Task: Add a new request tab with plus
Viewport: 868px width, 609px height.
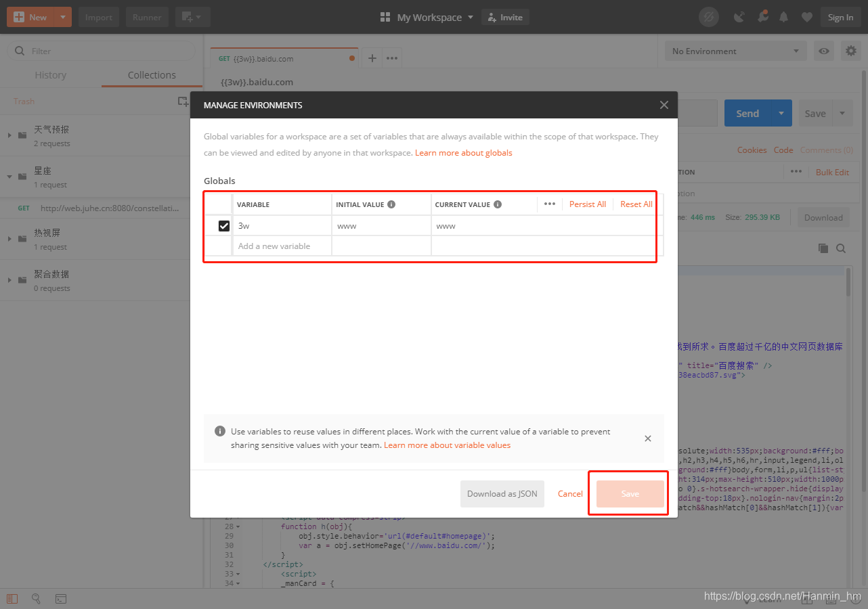Action: [x=372, y=58]
